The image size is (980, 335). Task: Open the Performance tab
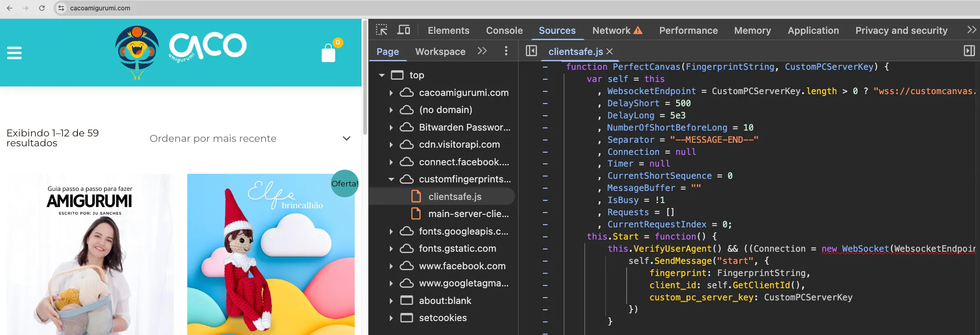[x=688, y=30]
